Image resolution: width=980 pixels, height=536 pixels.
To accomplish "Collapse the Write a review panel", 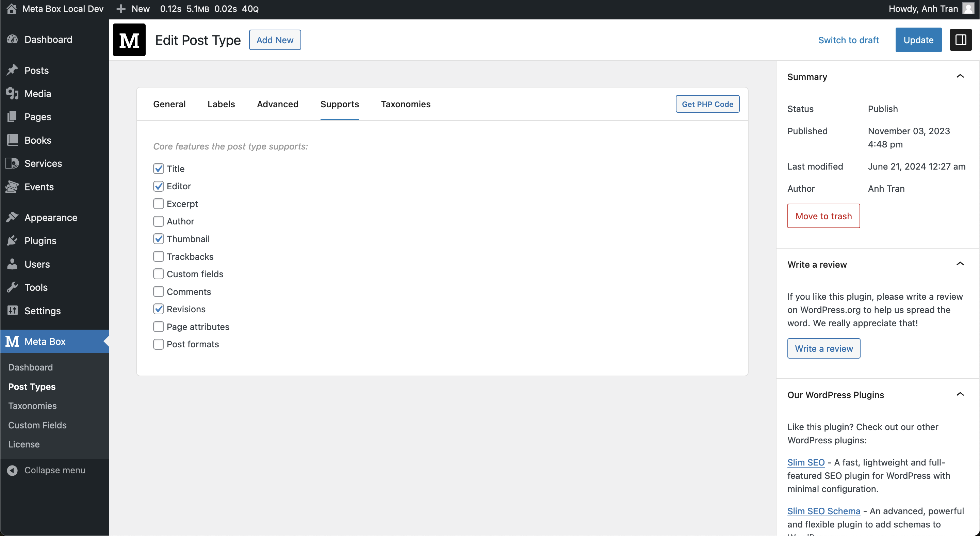I will pos(960,263).
